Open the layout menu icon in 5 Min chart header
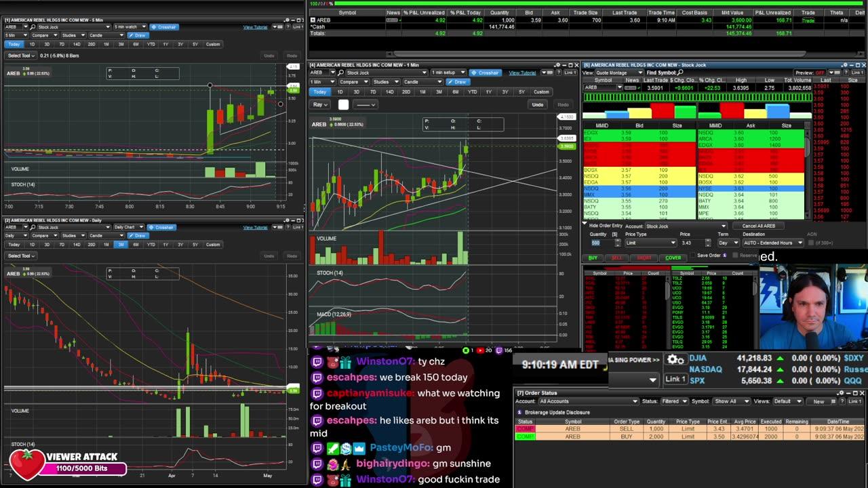Viewport: 868px width, 488px height. point(277,27)
